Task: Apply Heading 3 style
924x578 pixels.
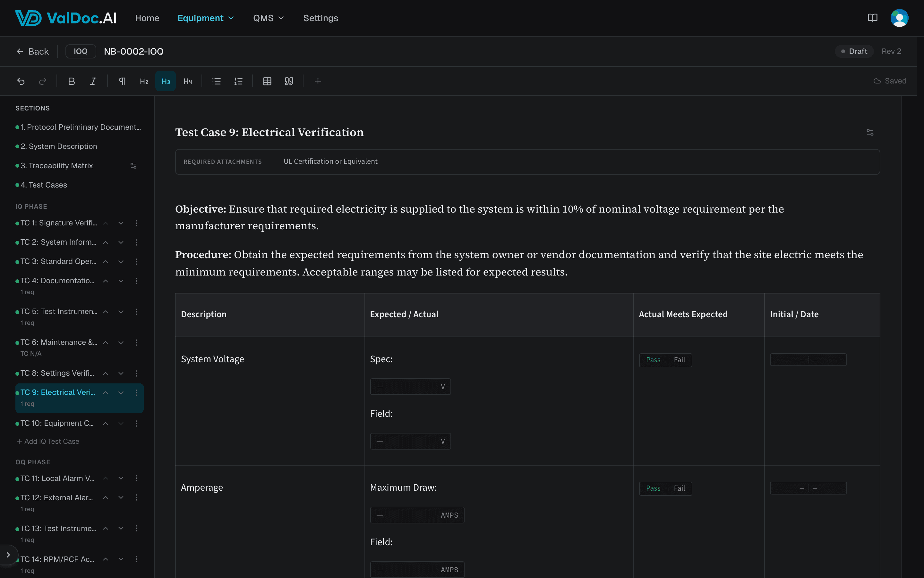Action: (x=166, y=81)
